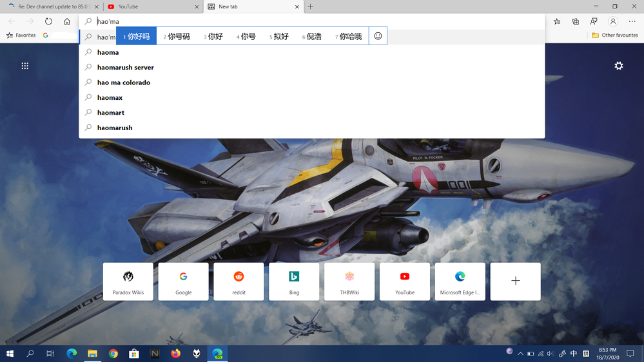Toggle Chinese IME language mode indicator
Viewport: 644px width, 362px height.
pyautogui.click(x=574, y=354)
